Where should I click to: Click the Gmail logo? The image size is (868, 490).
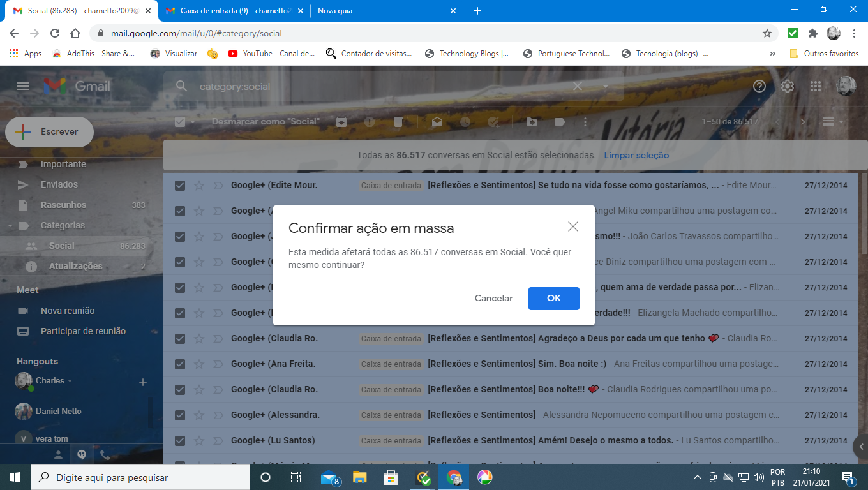click(x=77, y=86)
